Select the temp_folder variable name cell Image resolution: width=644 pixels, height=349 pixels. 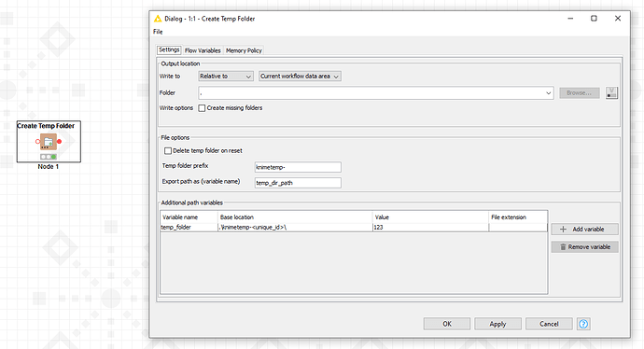pyautogui.click(x=189, y=227)
